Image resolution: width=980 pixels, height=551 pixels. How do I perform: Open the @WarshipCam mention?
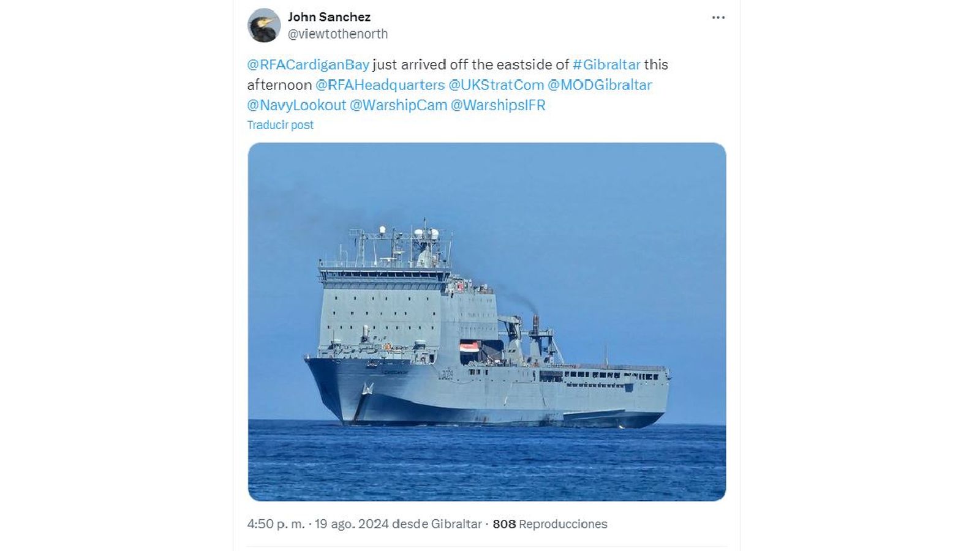point(398,105)
